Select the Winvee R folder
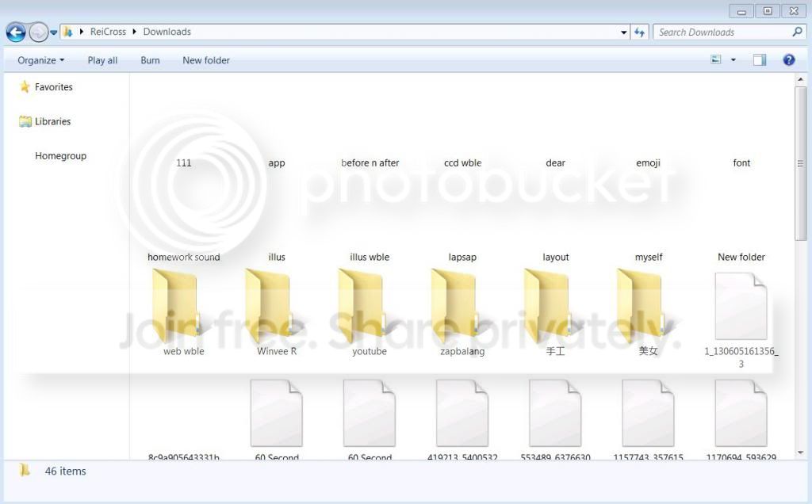Viewport: 812px width, 504px height. [271, 306]
